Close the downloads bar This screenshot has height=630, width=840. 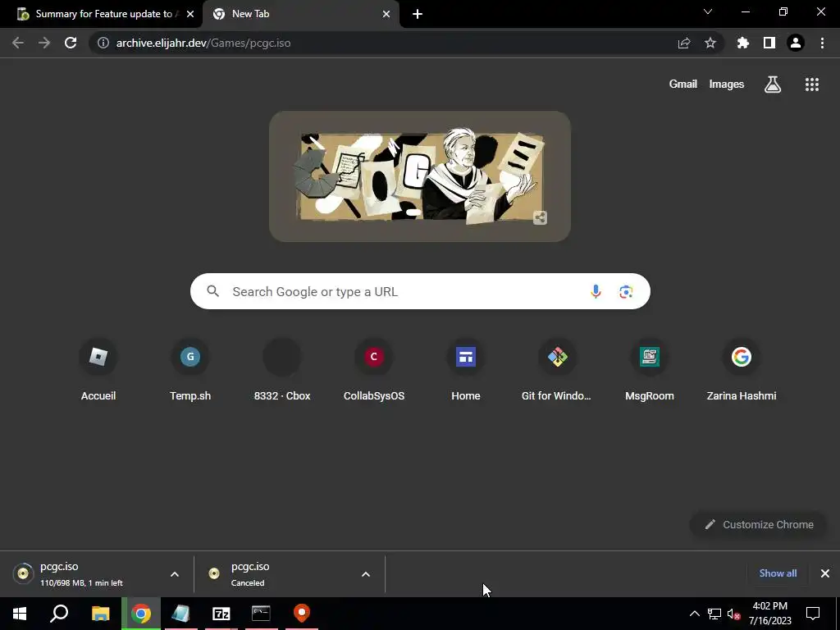coord(825,573)
